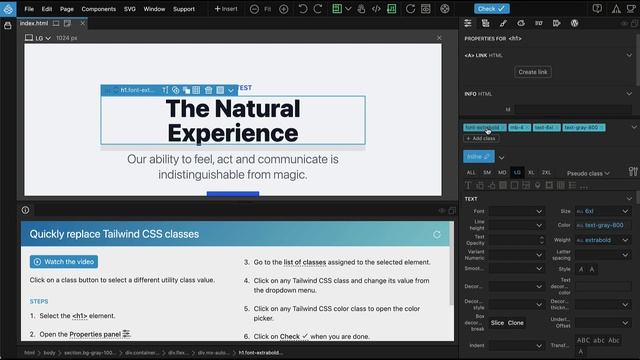Image resolution: width=640 pixels, height=360 pixels.
Task: Click the text edit icon on h1 toolbar
Action: click(164, 90)
